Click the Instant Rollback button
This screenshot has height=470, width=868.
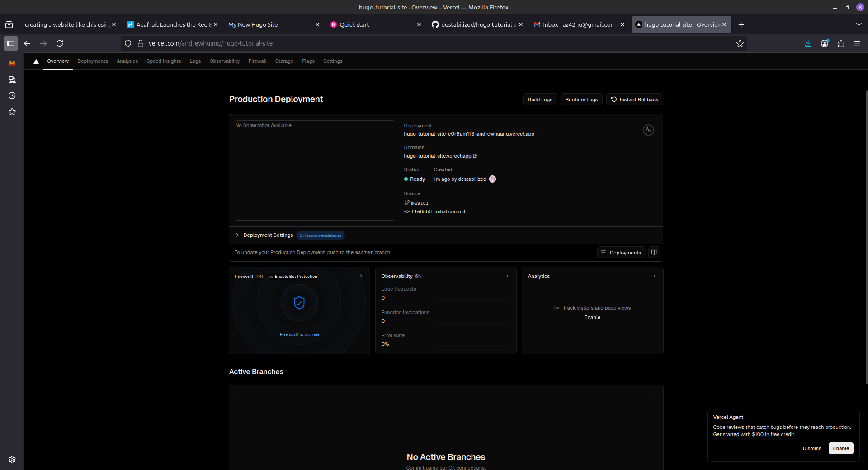pyautogui.click(x=634, y=99)
